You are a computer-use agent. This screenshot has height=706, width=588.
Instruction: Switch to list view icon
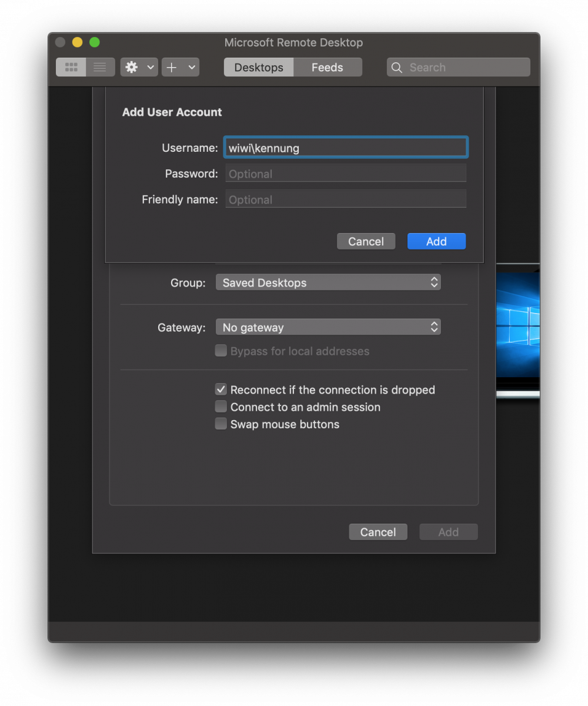point(101,67)
